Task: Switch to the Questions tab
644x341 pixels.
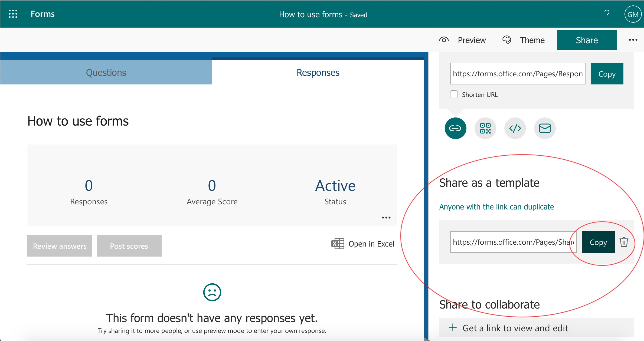Action: coord(106,73)
